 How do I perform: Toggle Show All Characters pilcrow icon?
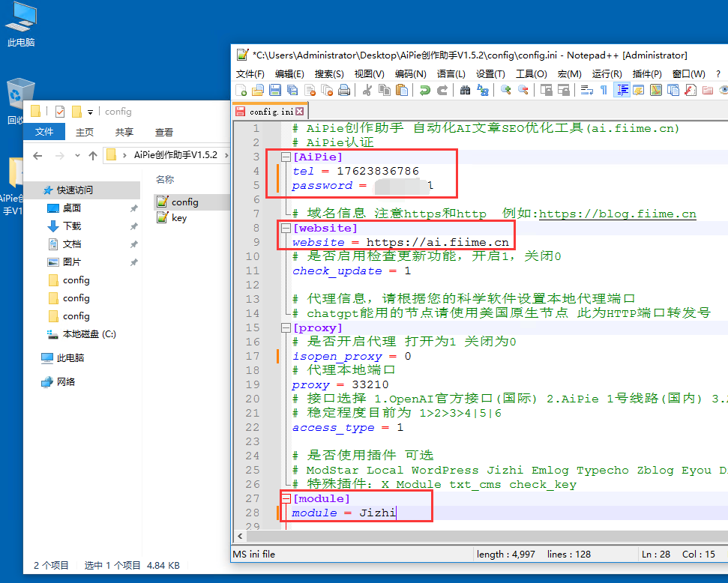coord(604,90)
